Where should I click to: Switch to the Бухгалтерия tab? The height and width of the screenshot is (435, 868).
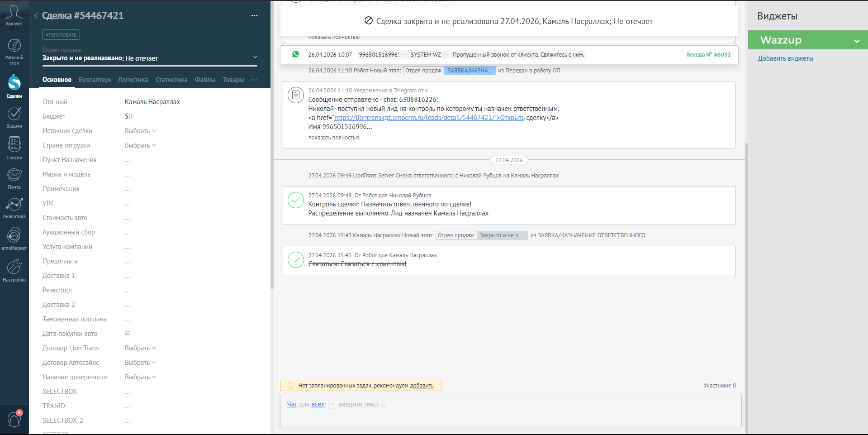tap(95, 80)
